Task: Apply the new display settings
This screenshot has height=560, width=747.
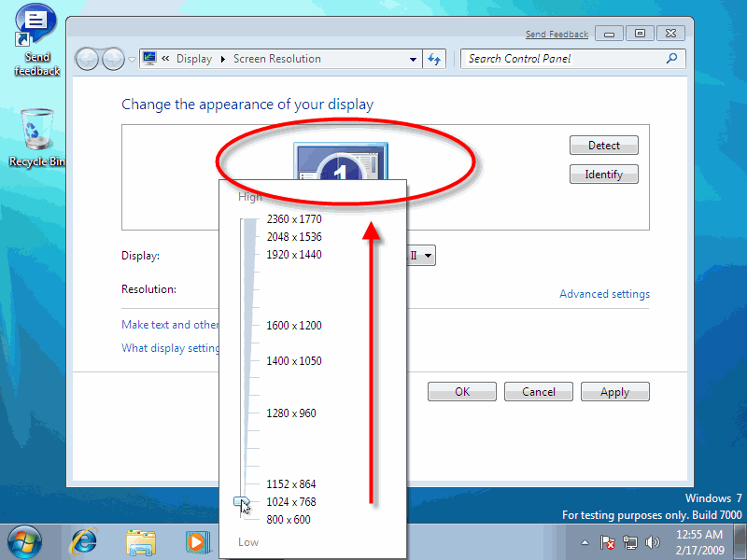Action: 614,391
